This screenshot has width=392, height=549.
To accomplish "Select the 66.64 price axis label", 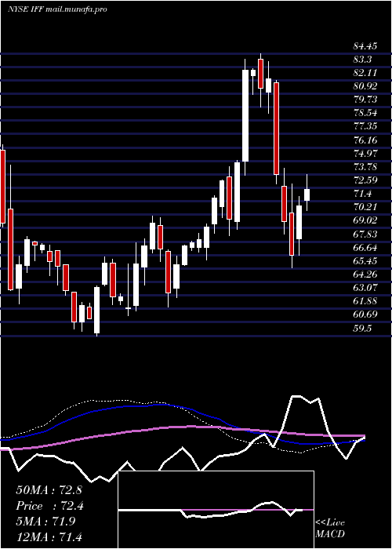I will (x=365, y=248).
